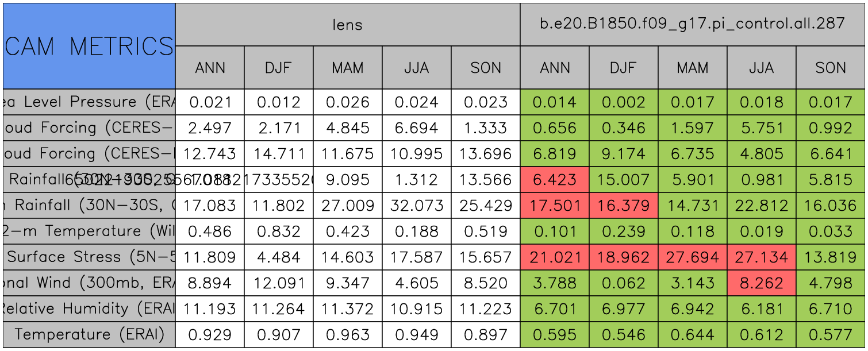Click the cell with value 14.711

pyautogui.click(x=278, y=154)
